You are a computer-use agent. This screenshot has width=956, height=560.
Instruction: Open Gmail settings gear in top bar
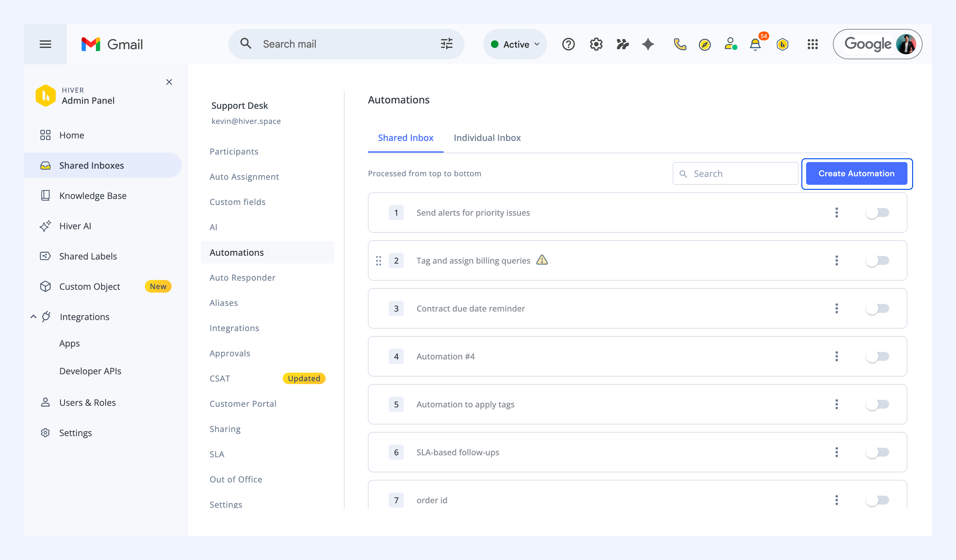tap(596, 44)
